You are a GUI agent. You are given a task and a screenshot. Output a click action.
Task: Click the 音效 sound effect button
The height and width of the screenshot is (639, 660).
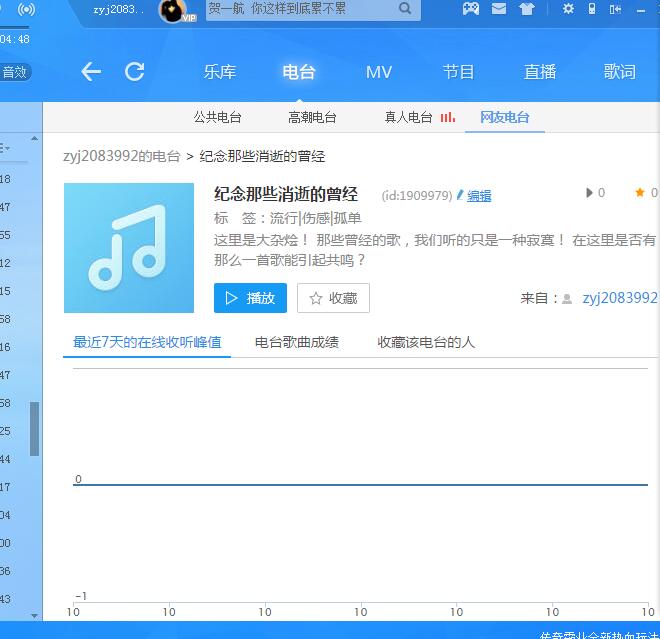pyautogui.click(x=15, y=72)
